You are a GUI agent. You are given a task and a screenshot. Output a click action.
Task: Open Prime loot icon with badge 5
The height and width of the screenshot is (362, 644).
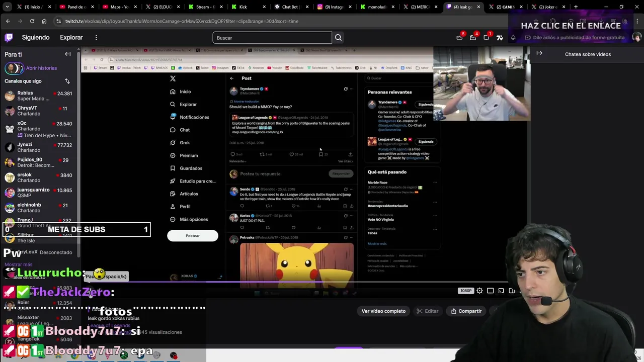[x=459, y=38]
